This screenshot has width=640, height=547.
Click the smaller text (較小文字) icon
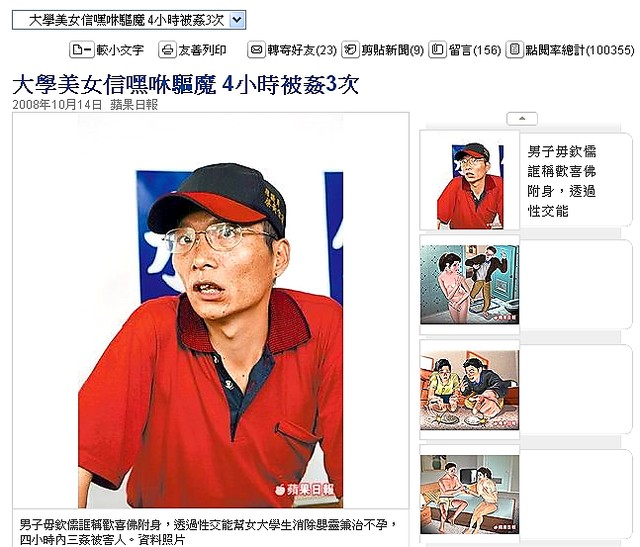point(82,50)
